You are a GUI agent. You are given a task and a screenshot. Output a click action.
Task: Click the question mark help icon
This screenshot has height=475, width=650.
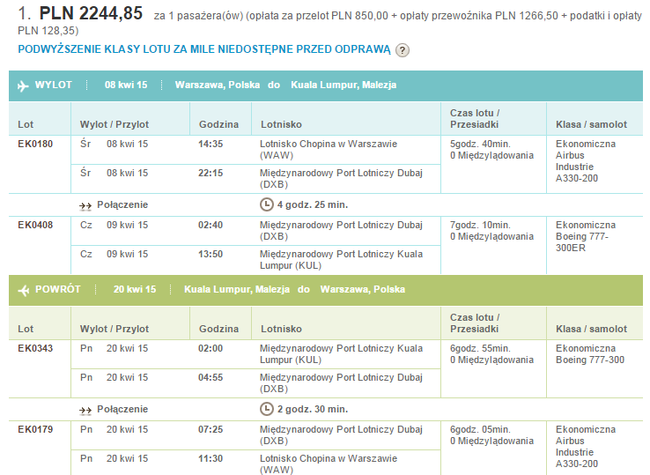402,50
